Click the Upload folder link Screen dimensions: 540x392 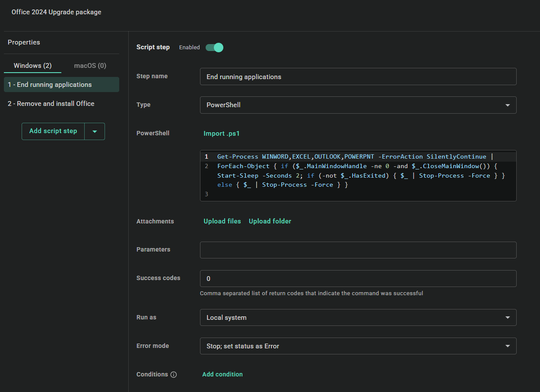coord(270,221)
